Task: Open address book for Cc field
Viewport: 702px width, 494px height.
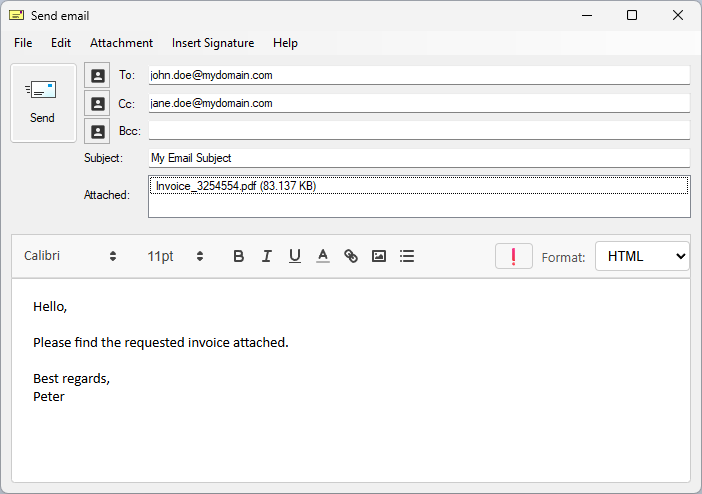Action: 97,103
